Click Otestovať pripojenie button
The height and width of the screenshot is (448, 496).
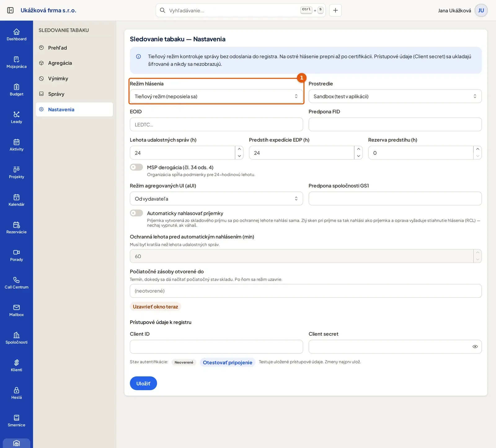(228, 362)
